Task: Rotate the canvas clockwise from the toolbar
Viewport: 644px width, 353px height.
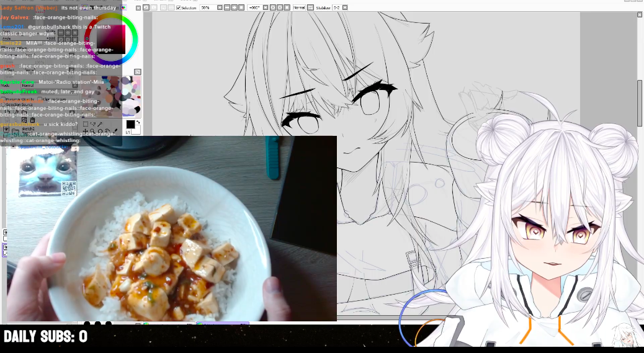Action: [x=280, y=7]
